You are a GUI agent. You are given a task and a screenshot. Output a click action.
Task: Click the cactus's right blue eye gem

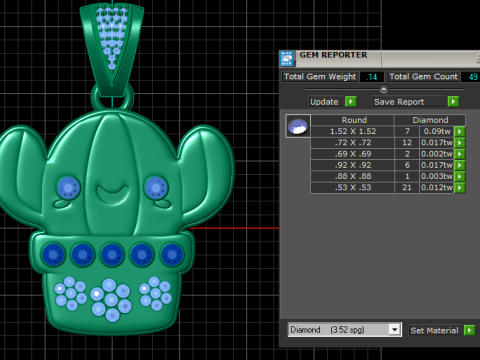tap(156, 188)
